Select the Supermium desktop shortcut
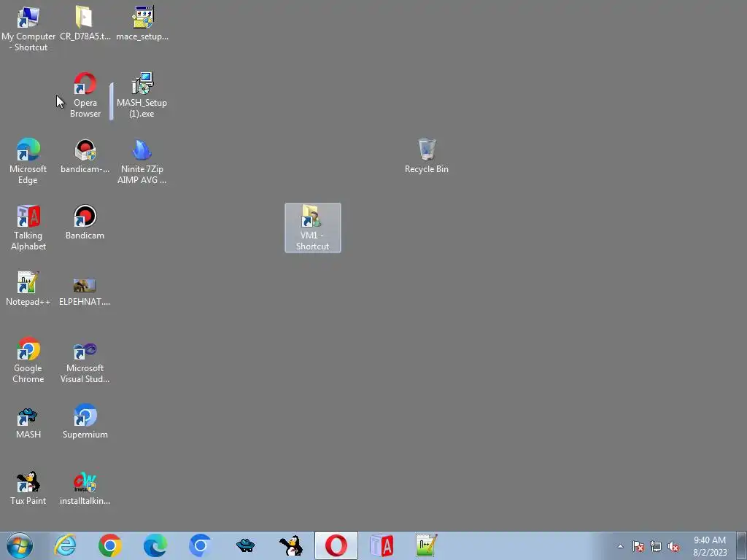Viewport: 747px width, 560px height. 85,421
